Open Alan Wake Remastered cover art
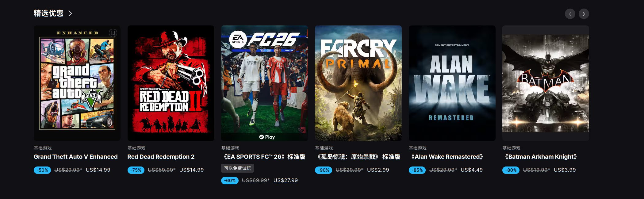Viewport: 644px width, 199px height. click(452, 83)
